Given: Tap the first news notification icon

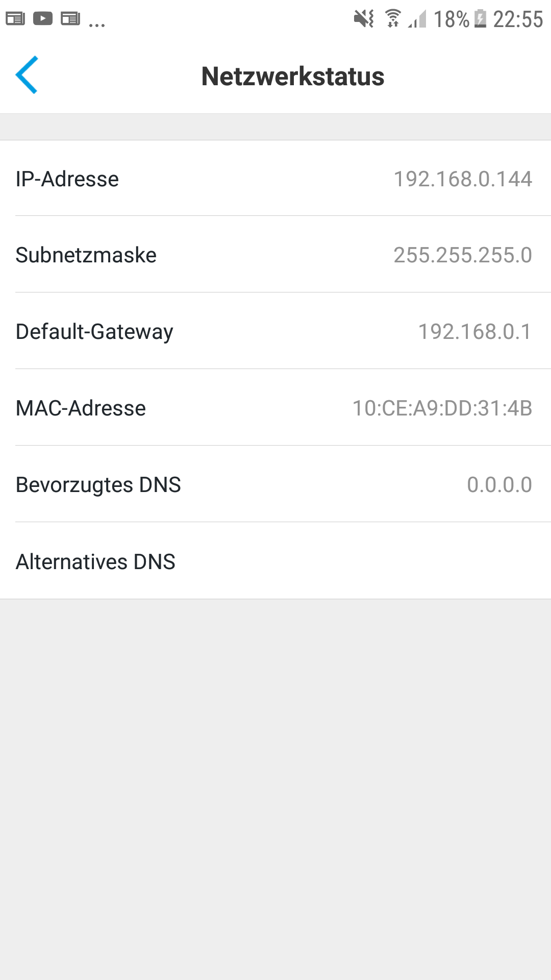Looking at the screenshot, I should click(x=15, y=19).
